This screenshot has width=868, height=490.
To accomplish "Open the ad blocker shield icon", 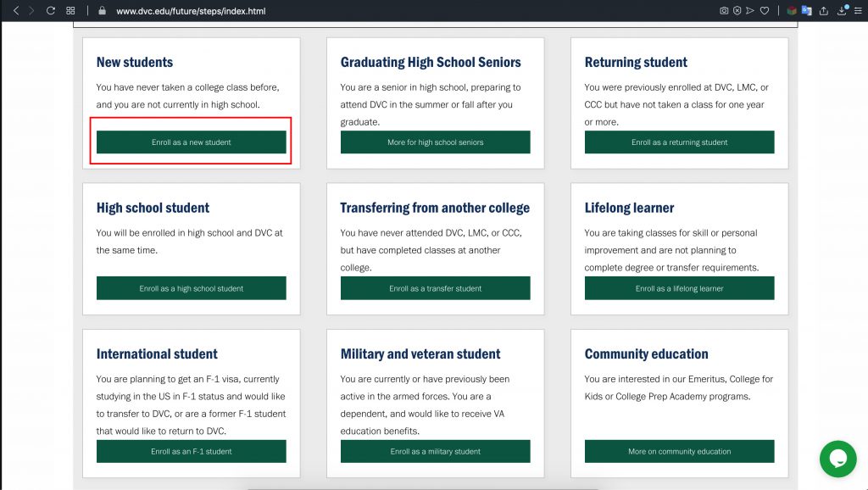I will tap(737, 10).
